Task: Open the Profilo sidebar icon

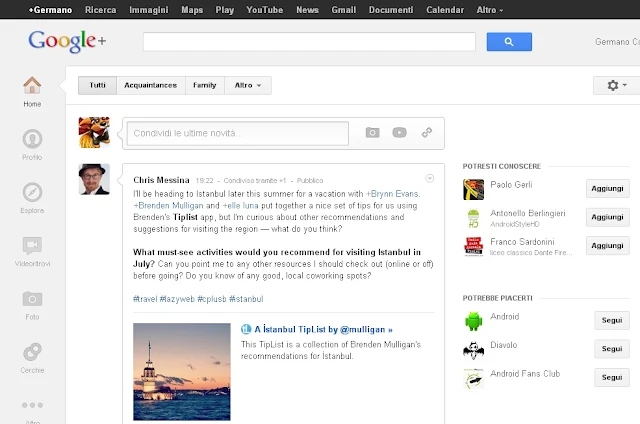Action: (32, 139)
